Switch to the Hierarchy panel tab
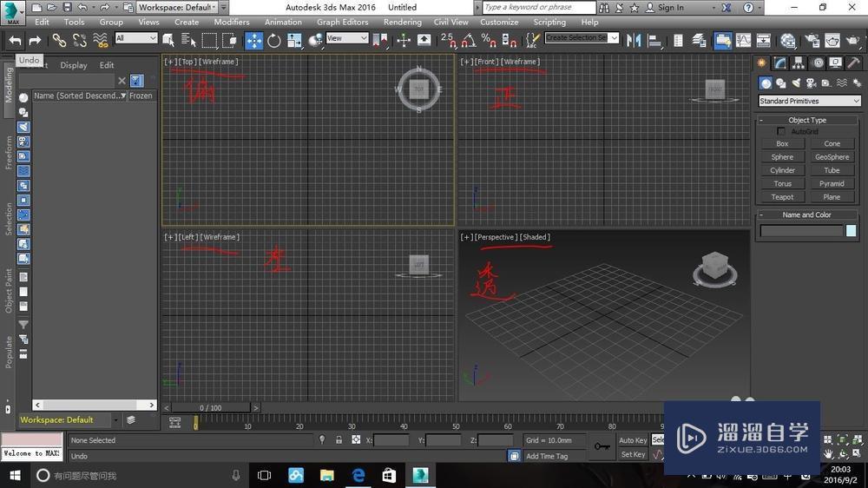Screen dimensions: 868x488 coord(799,63)
